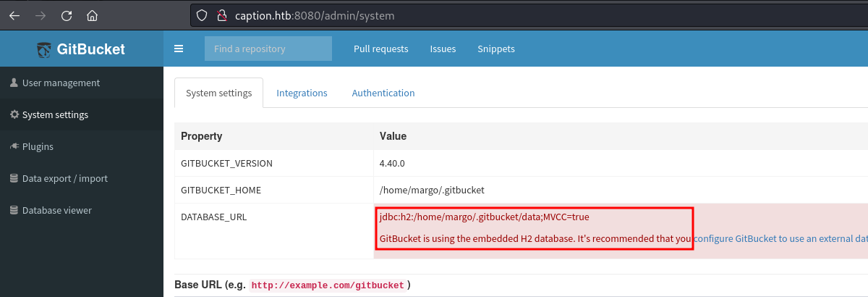Open Plugins in the sidebar
The width and height of the screenshot is (868, 297).
(38, 146)
